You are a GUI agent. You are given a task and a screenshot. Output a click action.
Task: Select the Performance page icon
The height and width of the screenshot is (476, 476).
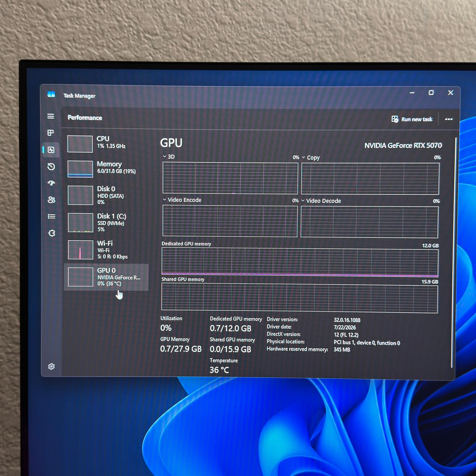[51, 150]
